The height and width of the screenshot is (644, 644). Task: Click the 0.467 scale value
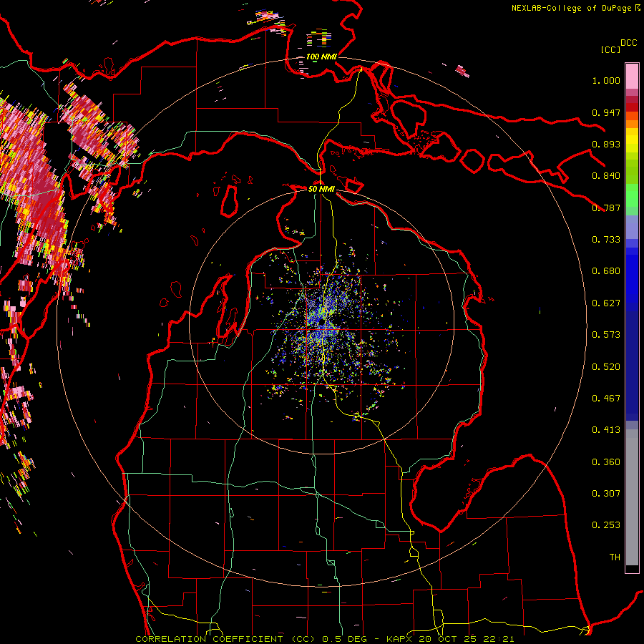pyautogui.click(x=606, y=399)
